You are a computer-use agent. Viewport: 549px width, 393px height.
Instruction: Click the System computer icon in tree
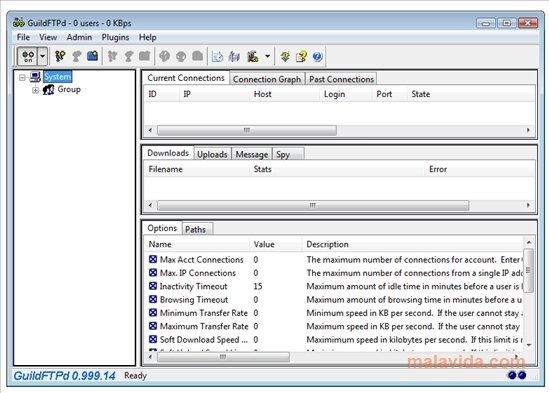(x=35, y=76)
